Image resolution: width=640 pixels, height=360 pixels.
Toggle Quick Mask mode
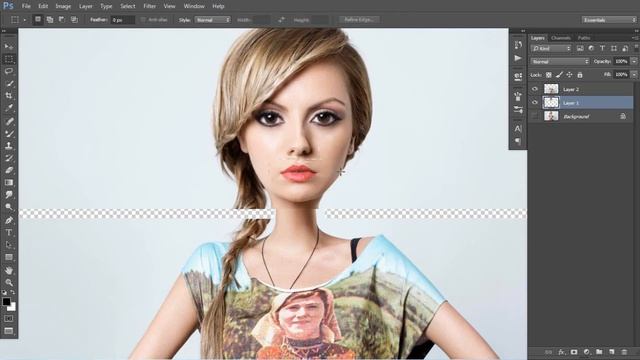click(x=9, y=318)
